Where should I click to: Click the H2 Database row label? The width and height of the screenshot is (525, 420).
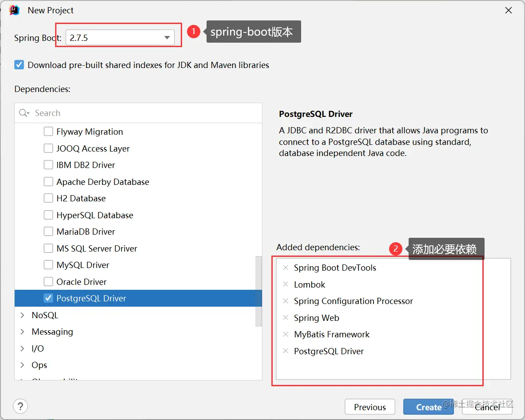click(x=81, y=198)
